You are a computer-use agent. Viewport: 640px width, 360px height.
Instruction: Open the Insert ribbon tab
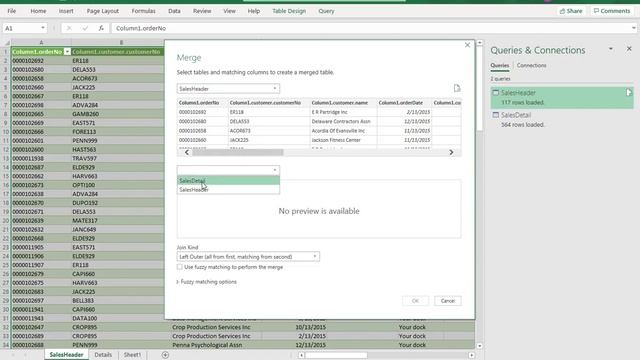[66, 11]
